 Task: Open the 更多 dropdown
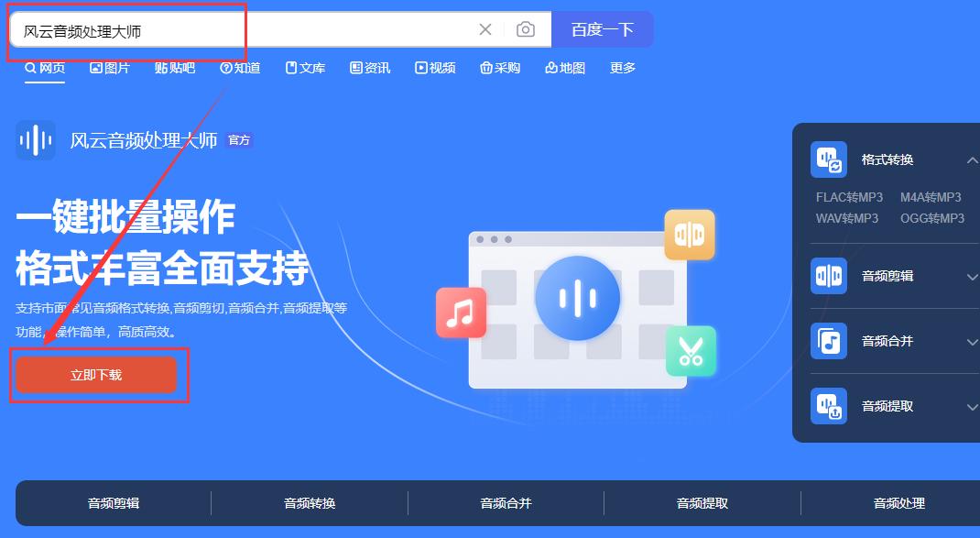[x=622, y=67]
